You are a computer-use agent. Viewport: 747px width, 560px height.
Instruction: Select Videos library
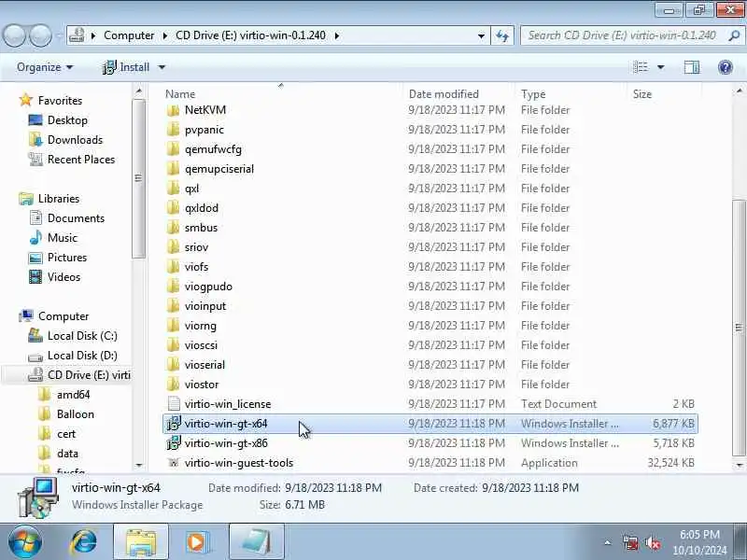63,276
